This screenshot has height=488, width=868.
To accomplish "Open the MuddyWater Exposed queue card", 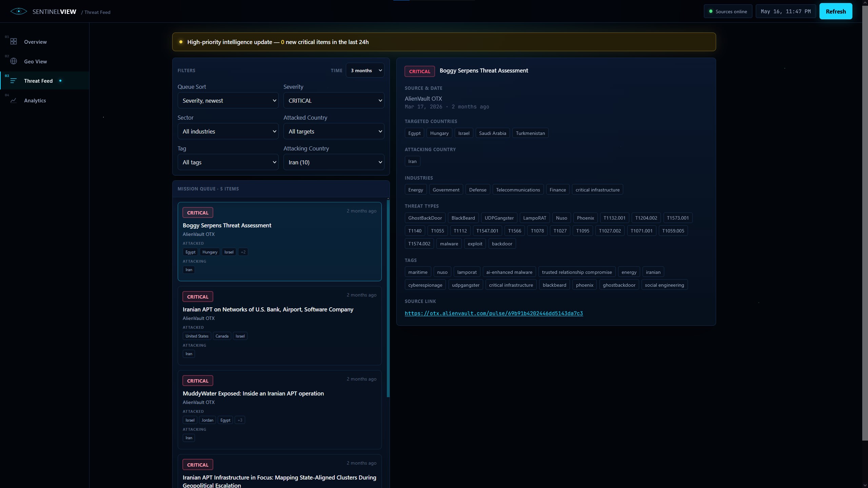I will pos(279,410).
